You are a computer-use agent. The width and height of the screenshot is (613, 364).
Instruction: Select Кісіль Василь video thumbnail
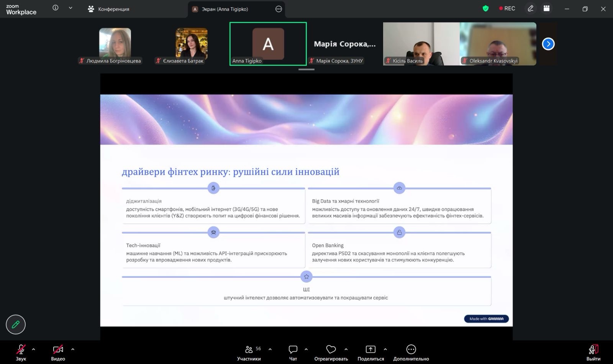[x=421, y=44]
